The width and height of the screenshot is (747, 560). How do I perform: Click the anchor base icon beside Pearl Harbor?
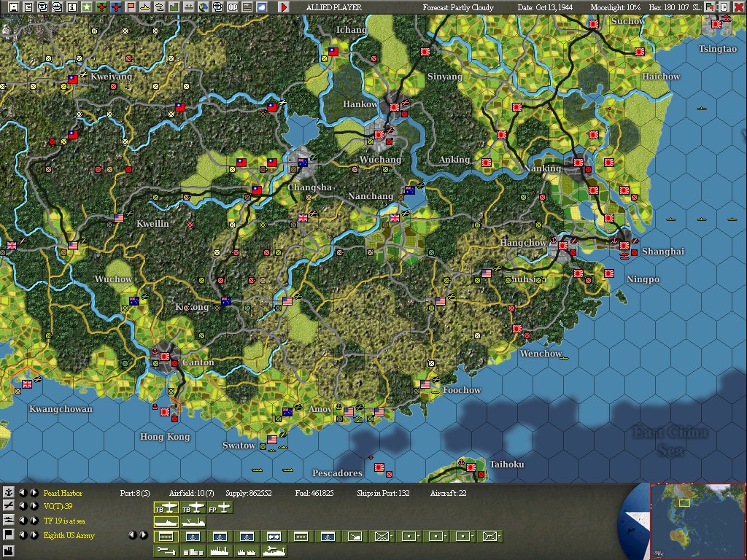coord(9,492)
